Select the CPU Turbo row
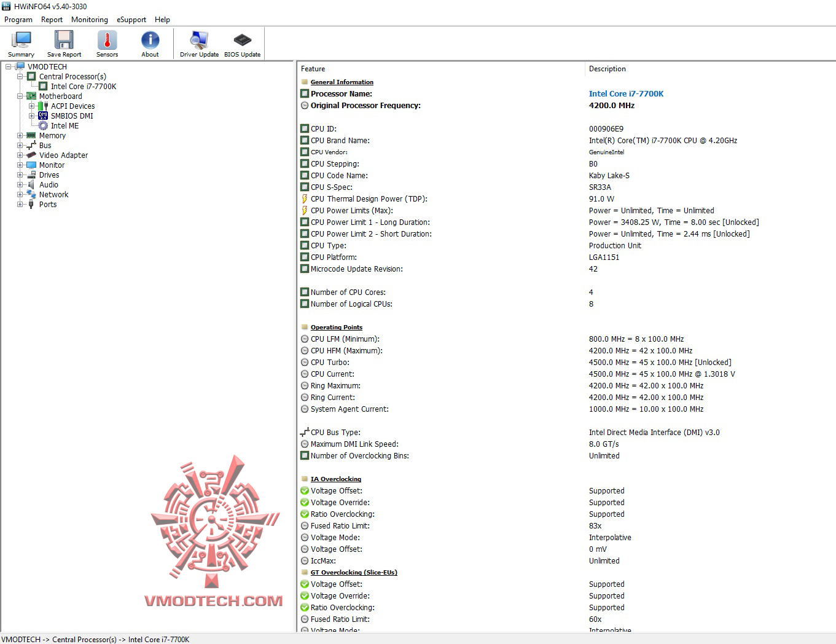Image resolution: width=836 pixels, height=644 pixels. pyautogui.click(x=566, y=362)
